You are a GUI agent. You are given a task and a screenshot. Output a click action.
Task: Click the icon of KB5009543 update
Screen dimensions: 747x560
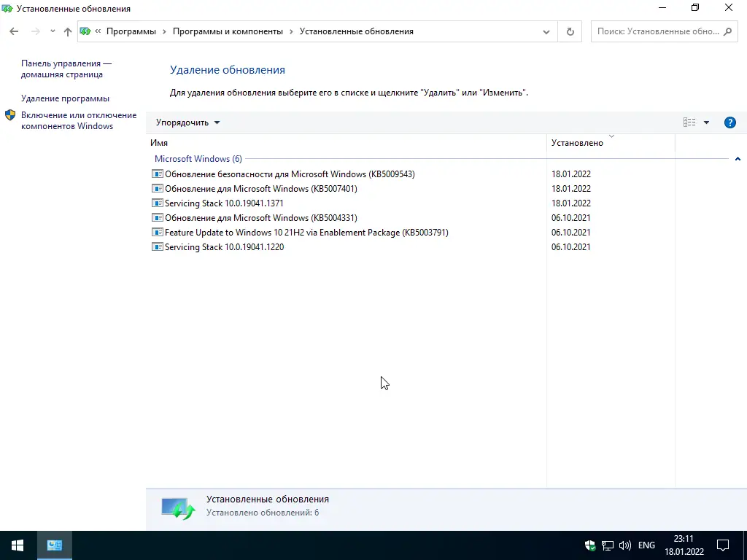158,174
